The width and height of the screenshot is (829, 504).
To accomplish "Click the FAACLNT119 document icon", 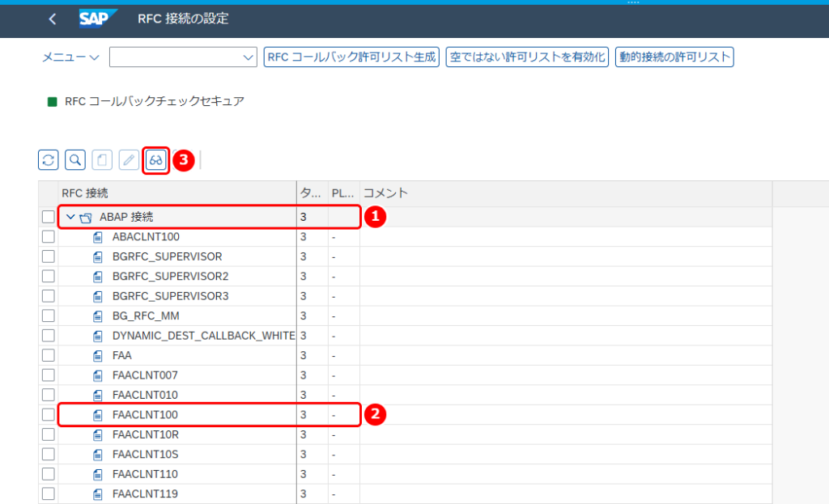I will point(98,494).
